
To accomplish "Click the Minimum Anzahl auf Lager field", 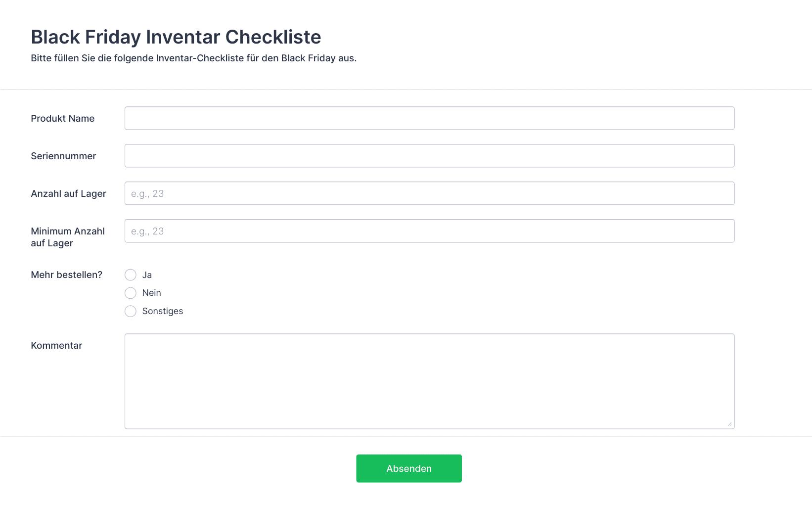I will [x=429, y=231].
